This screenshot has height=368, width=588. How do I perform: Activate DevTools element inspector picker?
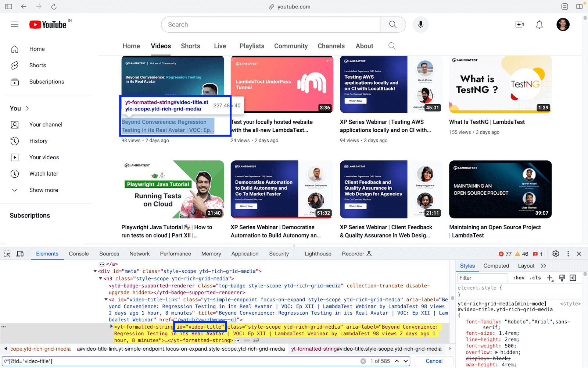7,254
